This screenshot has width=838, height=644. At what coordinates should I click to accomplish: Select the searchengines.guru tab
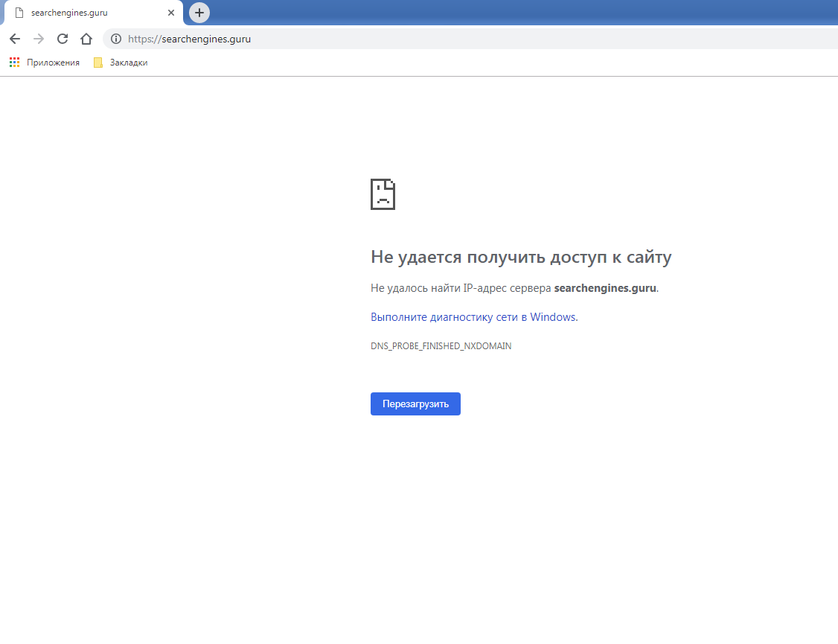point(94,13)
